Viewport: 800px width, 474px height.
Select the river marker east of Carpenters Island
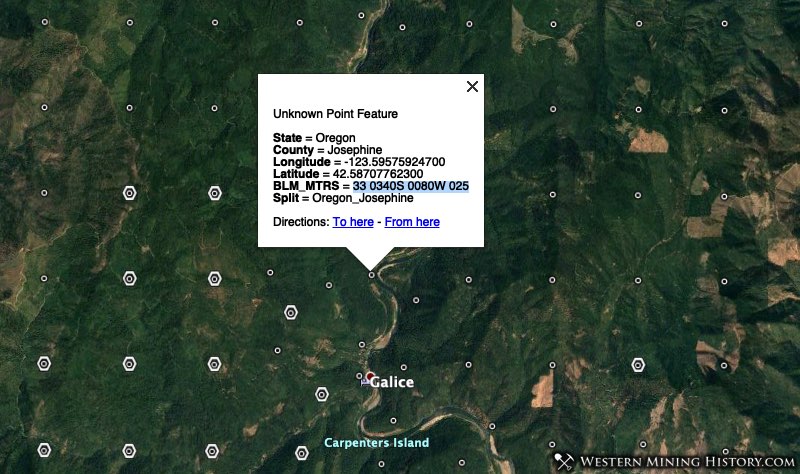[492, 426]
